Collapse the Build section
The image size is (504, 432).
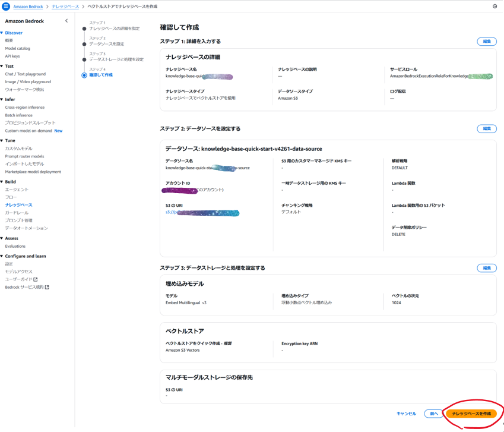(x=2, y=182)
